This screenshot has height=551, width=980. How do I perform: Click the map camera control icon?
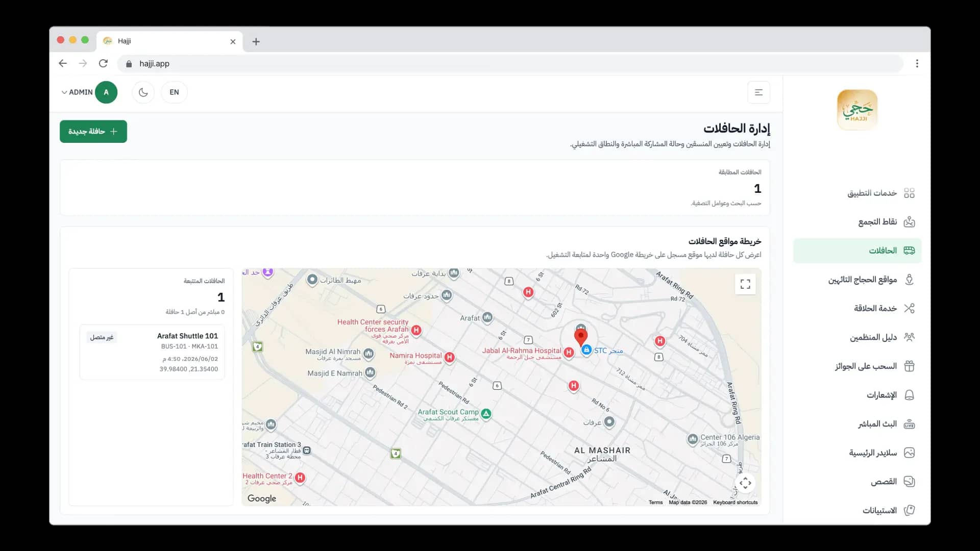click(x=745, y=483)
